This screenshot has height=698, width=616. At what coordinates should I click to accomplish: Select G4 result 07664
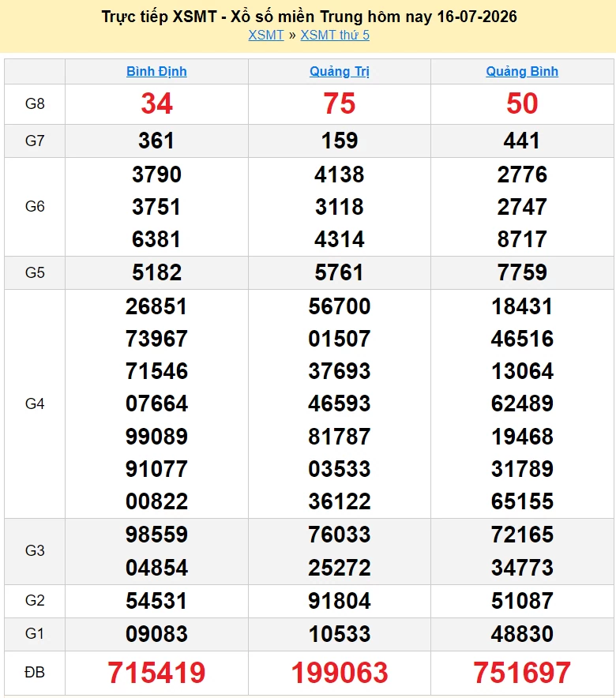point(156,403)
